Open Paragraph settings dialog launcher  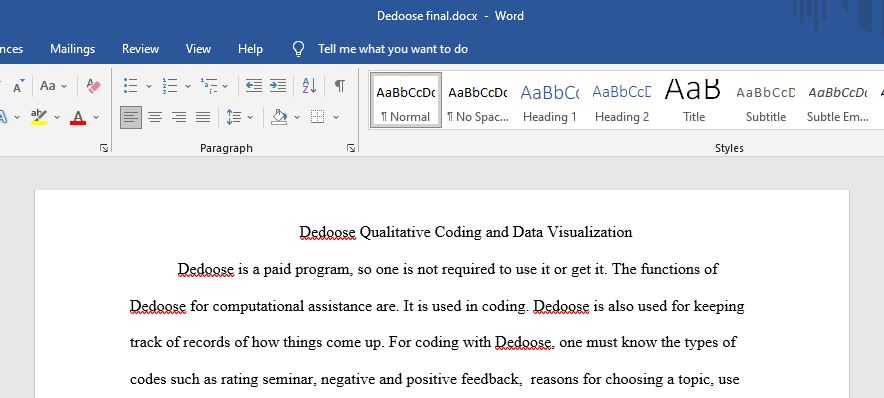(351, 148)
